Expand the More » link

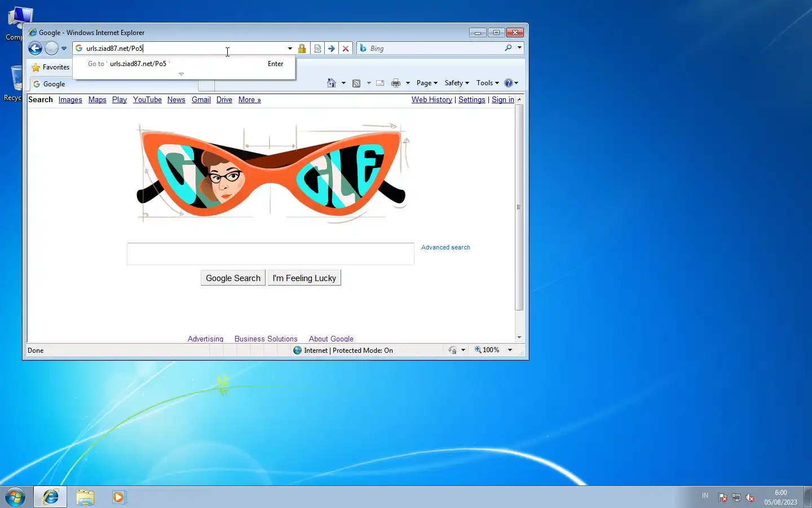249,100
